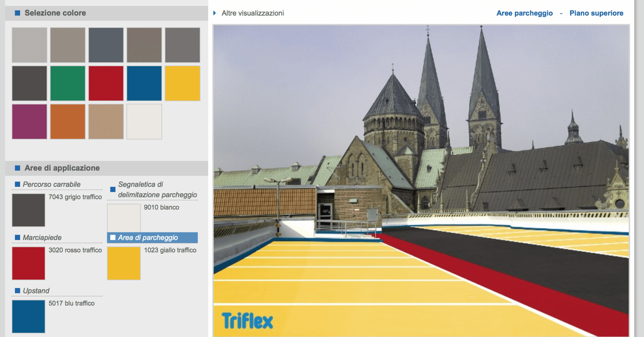Expand the Altre visualizzazioni arrow
Viewport: 644px width, 337px height.
click(215, 13)
